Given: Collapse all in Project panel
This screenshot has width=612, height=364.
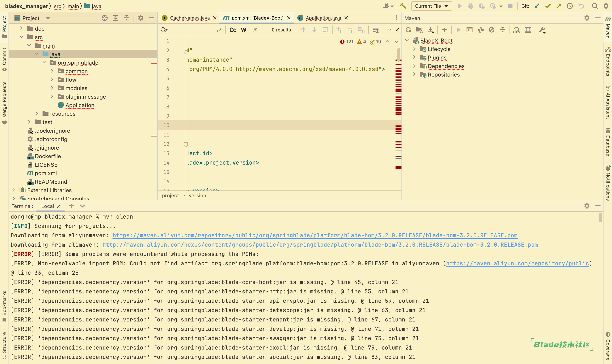Looking at the screenshot, I should click(x=127, y=18).
